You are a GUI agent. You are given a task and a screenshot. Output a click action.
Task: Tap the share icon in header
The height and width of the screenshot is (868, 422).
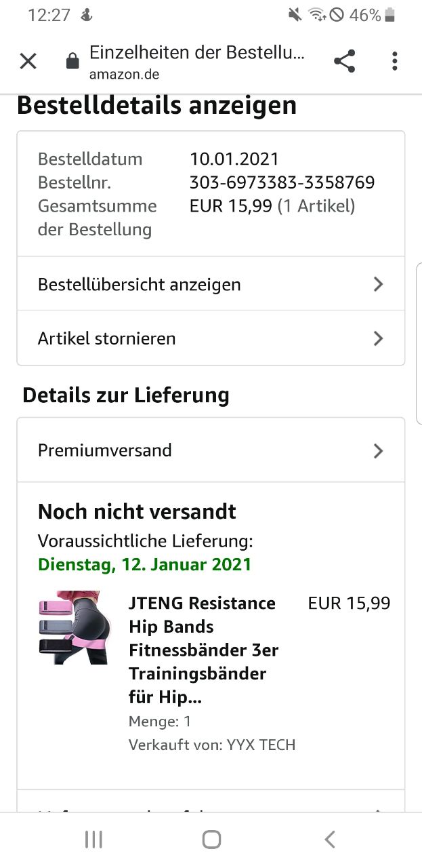[x=344, y=62]
